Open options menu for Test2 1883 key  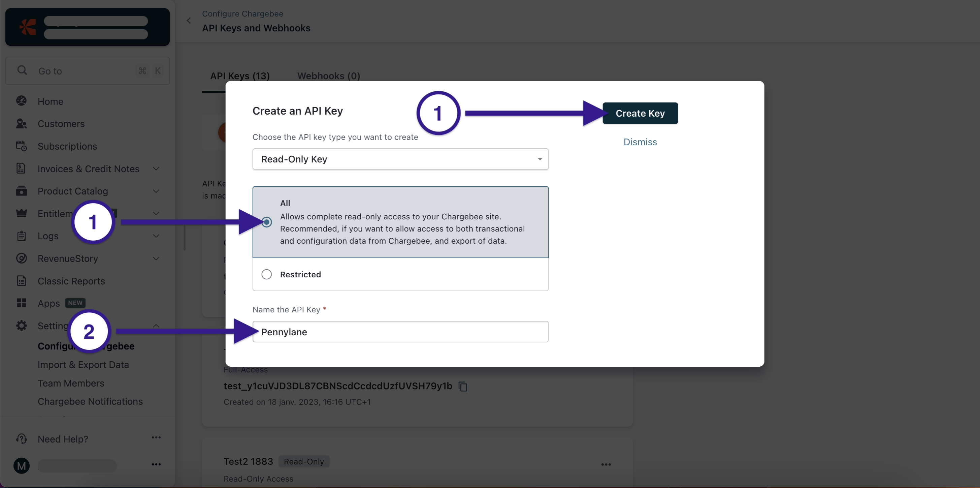[606, 464]
